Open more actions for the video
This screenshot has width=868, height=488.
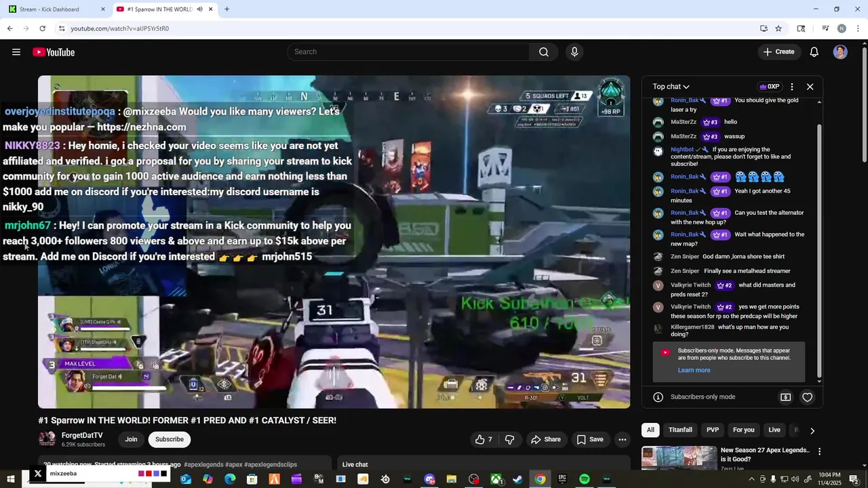[622, 439]
